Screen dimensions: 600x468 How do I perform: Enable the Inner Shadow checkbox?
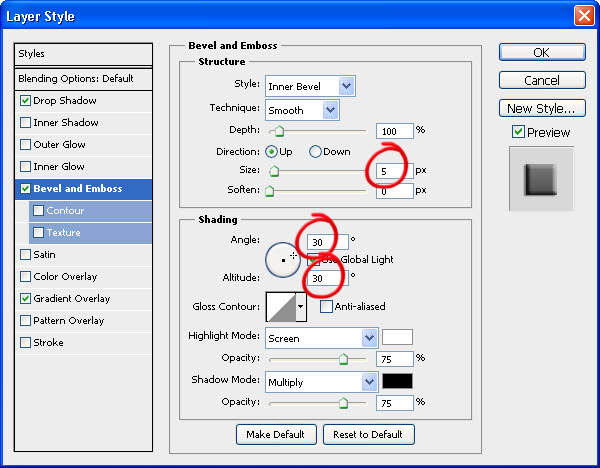[x=25, y=122]
